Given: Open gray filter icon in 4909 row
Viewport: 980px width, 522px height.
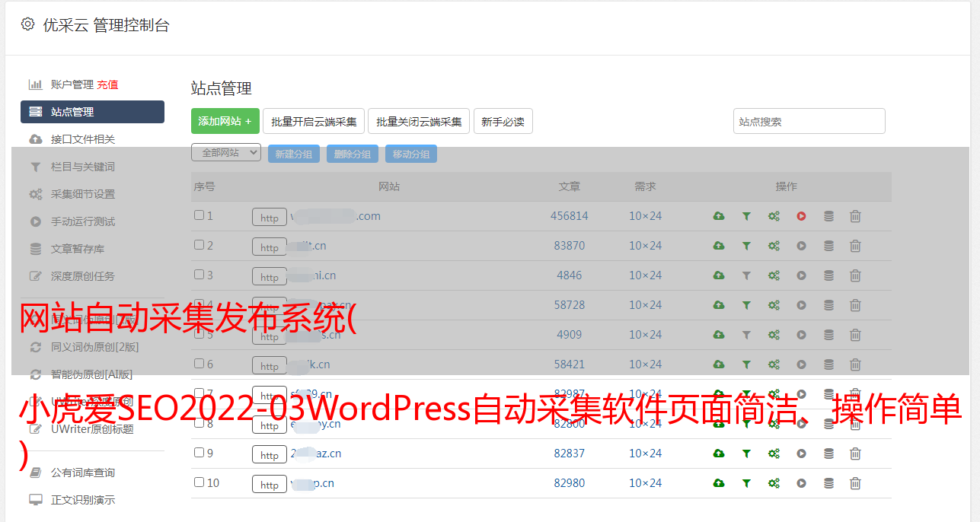Looking at the screenshot, I should pyautogui.click(x=746, y=335).
